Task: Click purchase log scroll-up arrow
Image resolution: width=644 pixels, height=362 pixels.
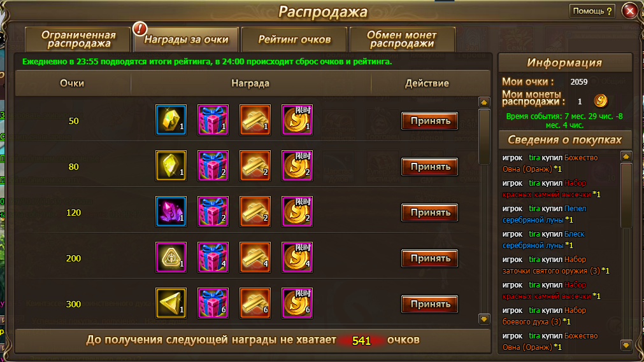Action: (626, 157)
